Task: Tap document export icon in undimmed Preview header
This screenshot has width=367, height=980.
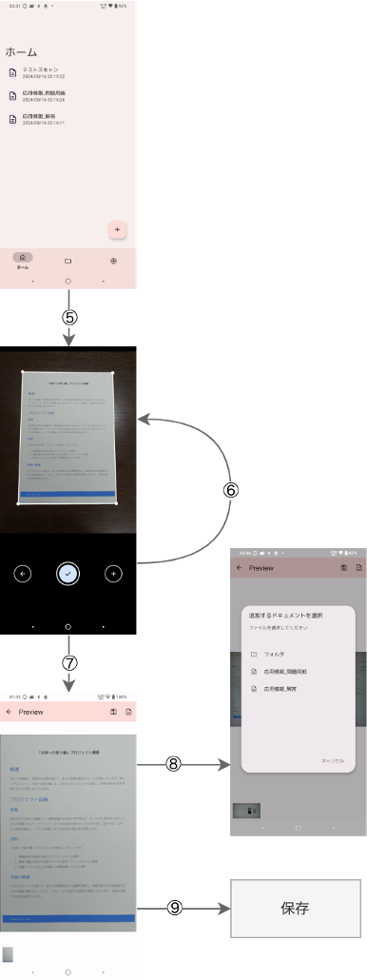Action: [x=128, y=712]
